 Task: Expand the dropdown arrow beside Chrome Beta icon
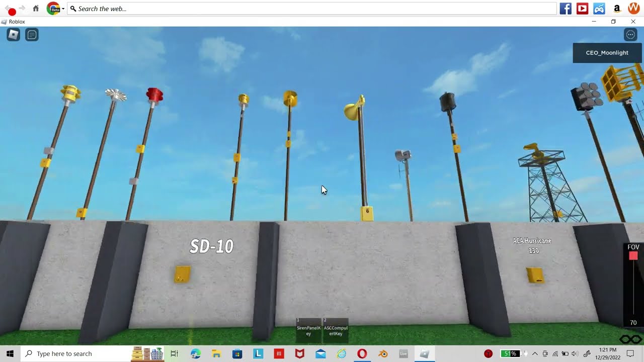click(63, 9)
